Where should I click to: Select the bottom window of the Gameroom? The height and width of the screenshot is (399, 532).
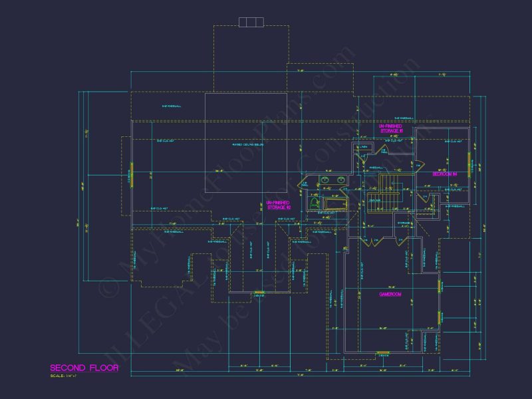click(x=383, y=353)
